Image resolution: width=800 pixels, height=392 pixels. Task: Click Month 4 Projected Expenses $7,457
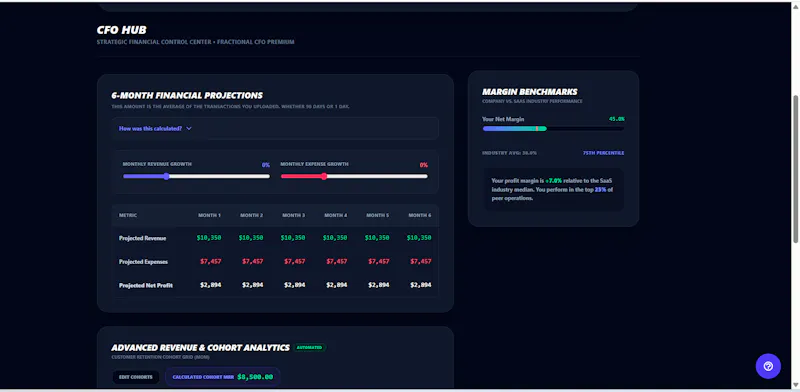tap(337, 261)
